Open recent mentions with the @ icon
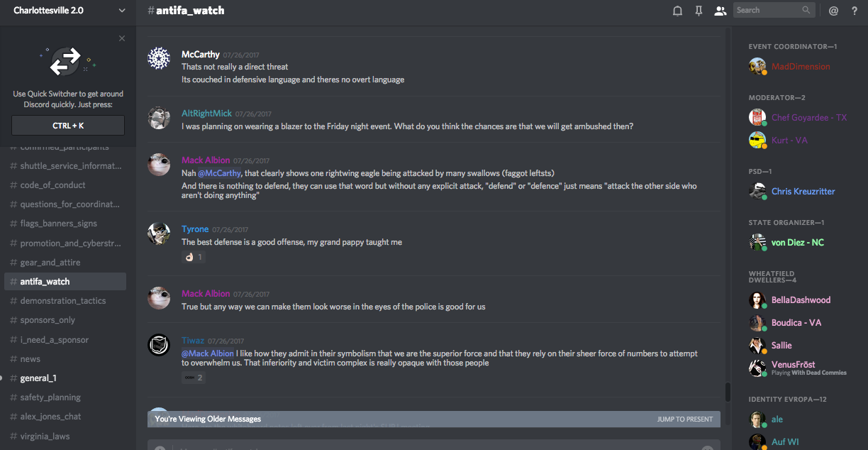 [833, 11]
